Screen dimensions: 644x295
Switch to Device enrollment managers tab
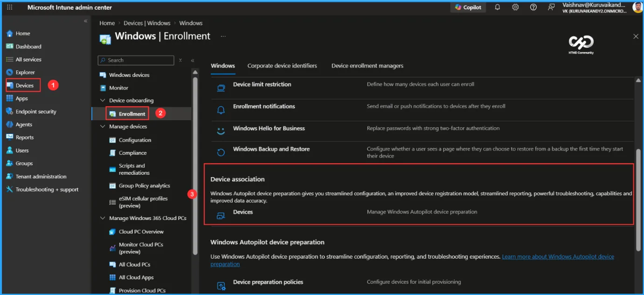click(367, 66)
